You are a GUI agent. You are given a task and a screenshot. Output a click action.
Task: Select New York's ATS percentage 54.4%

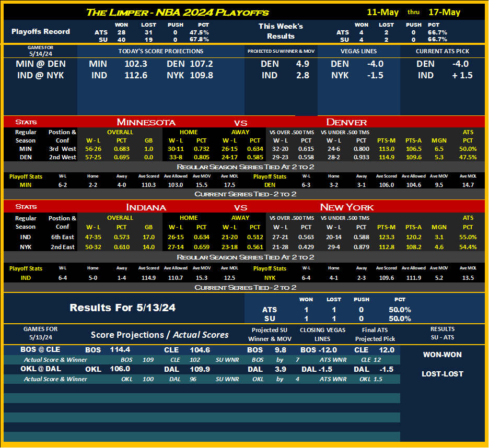[x=468, y=247]
